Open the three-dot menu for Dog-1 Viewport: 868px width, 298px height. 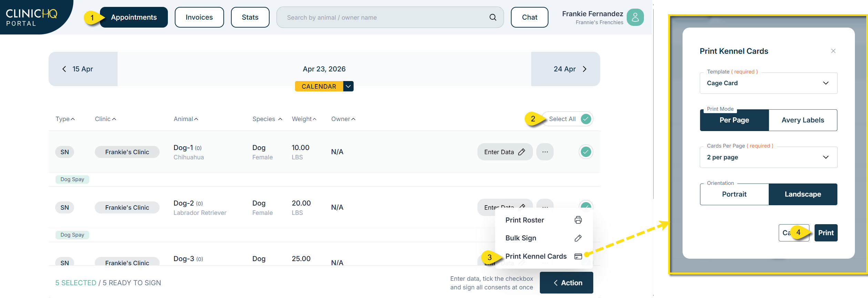click(x=545, y=152)
